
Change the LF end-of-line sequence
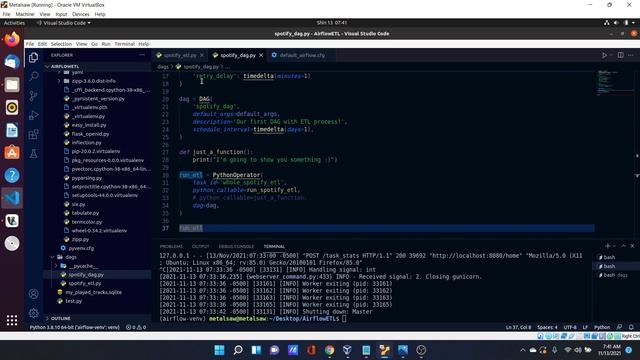585,327
